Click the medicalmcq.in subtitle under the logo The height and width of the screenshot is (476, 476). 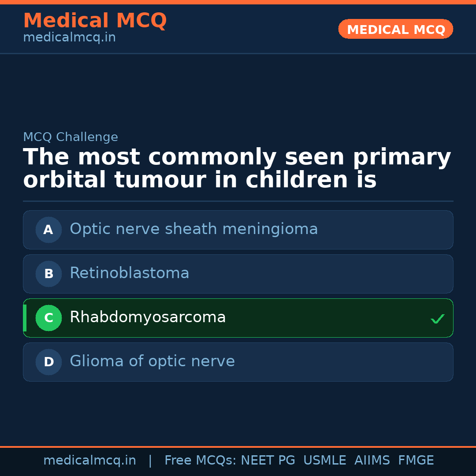pos(69,37)
